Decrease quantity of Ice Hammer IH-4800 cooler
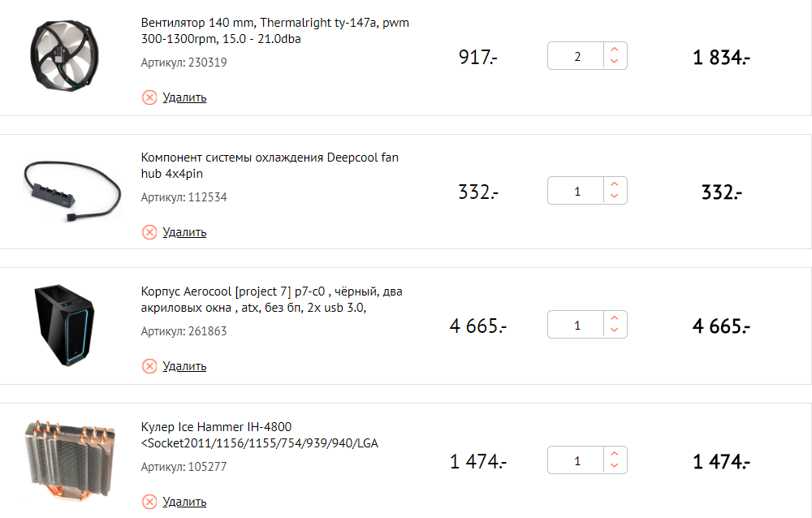Image resolution: width=812 pixels, height=518 pixels. point(615,467)
